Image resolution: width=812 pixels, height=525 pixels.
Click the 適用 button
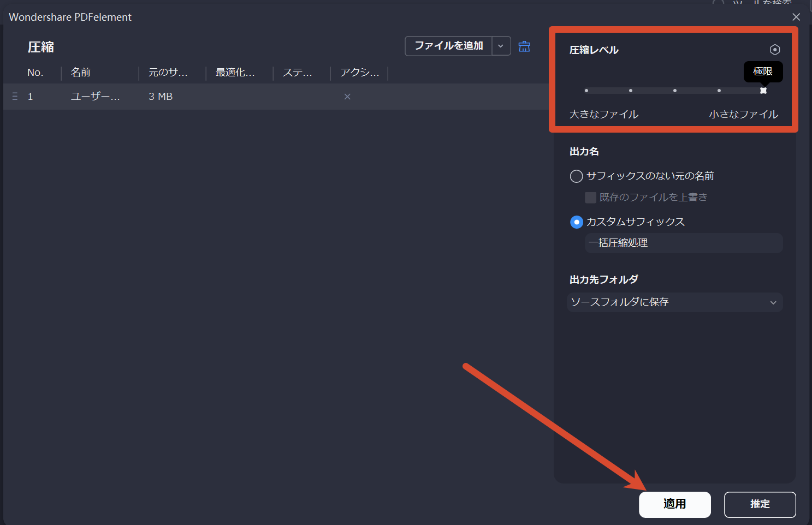coord(675,504)
